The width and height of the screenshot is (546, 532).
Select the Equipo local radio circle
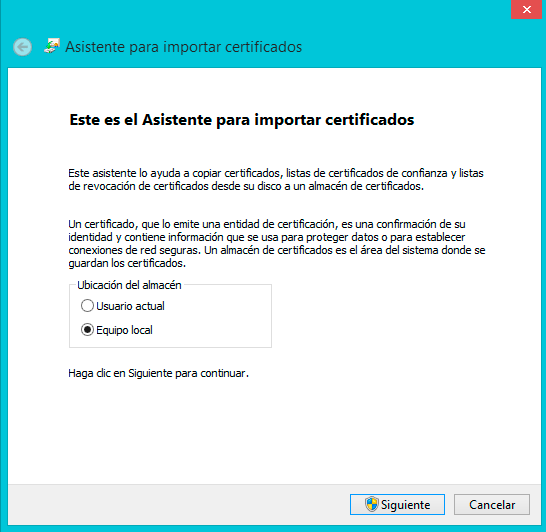(87, 329)
